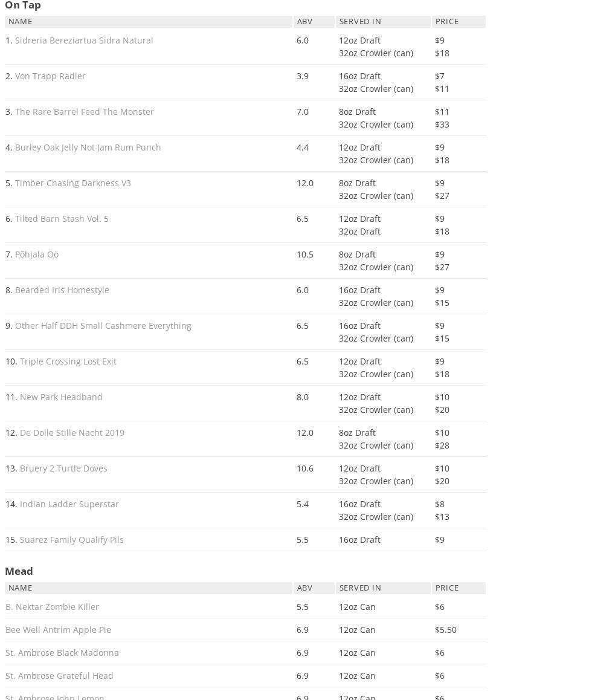589x700 pixels.
Task: Click the Von Trapp Radler link
Action: (x=50, y=76)
